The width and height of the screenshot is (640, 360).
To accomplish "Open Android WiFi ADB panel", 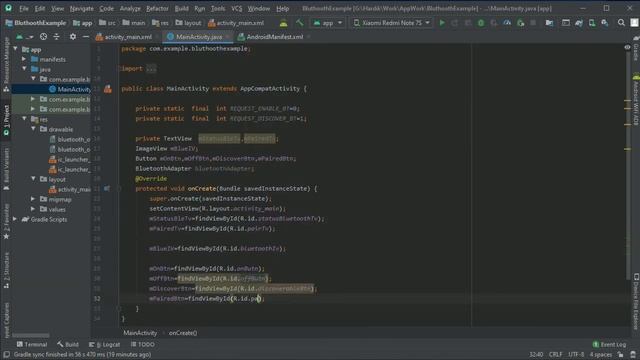I will pos(636,100).
